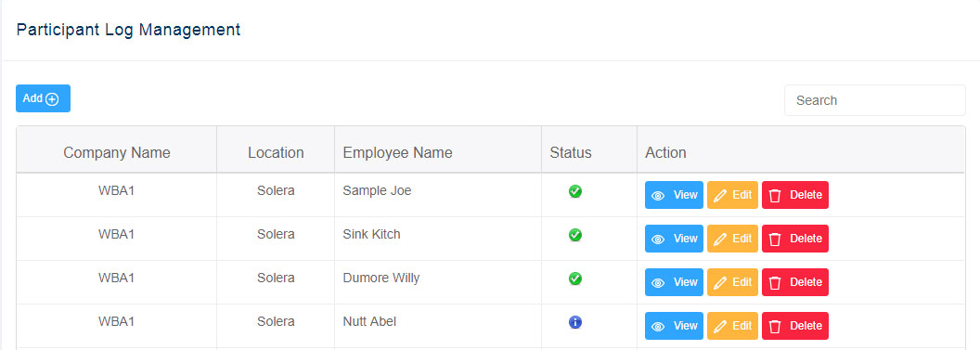Click the green check status for Sink Kitch
Screen dimensions: 980x350
(575, 235)
